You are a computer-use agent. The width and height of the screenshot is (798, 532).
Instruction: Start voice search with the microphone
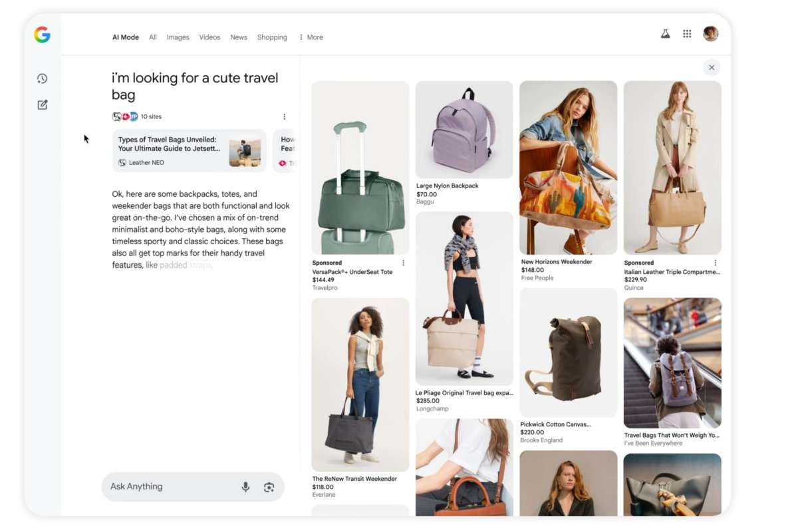click(245, 487)
